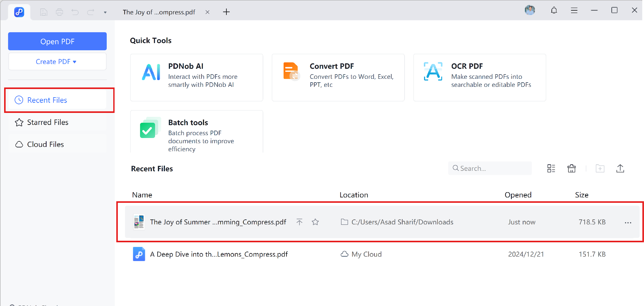Screen dimensions: 644x306
Task: Click the print icon in the title bar
Action: (x=59, y=12)
